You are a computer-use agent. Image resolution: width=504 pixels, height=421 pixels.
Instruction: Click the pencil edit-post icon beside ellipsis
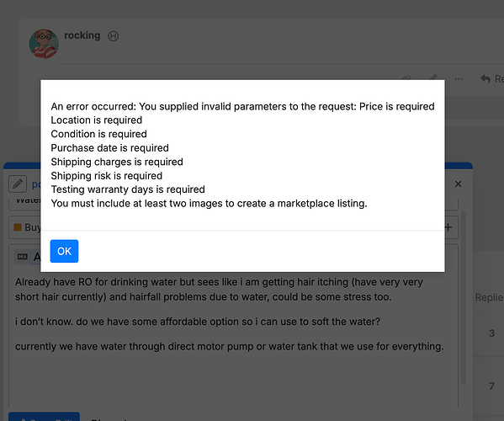pyautogui.click(x=433, y=77)
